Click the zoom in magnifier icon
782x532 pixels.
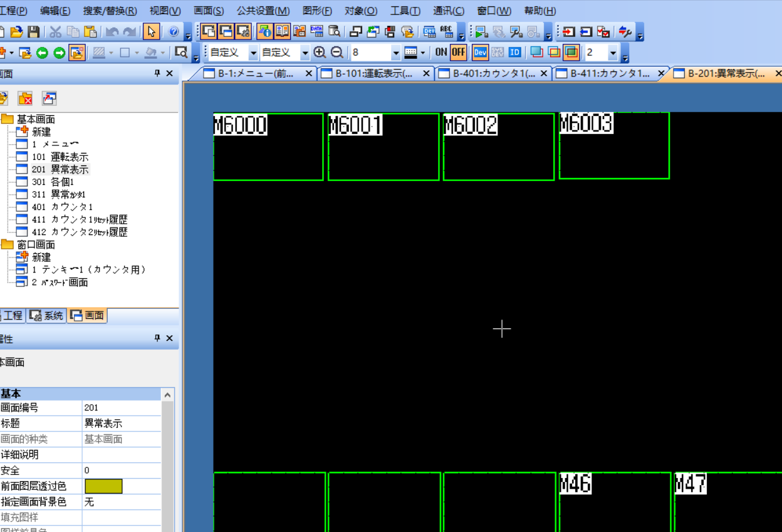[x=320, y=53]
